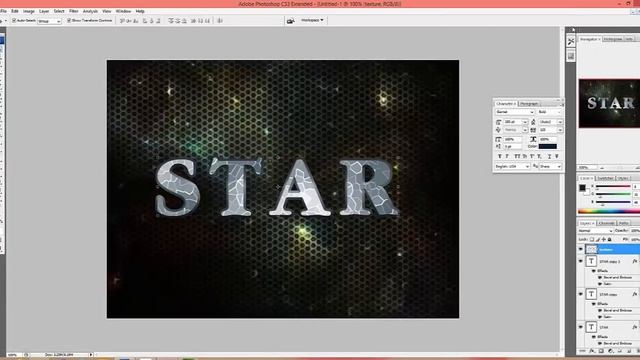Click the Align Top Edges icon
Screen dimensions: 640x360
click(122, 21)
